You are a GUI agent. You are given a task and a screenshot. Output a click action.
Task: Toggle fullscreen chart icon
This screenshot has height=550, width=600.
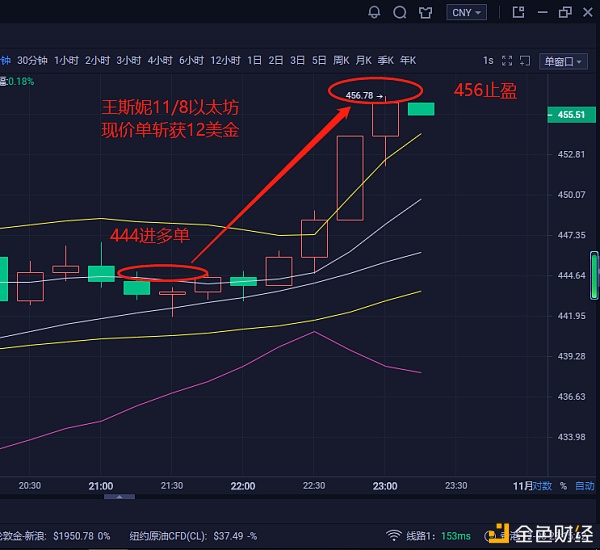(507, 60)
